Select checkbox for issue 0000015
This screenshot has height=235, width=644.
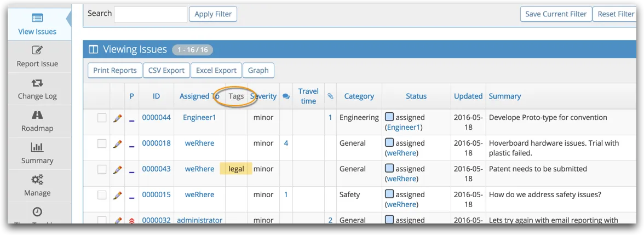click(x=102, y=195)
